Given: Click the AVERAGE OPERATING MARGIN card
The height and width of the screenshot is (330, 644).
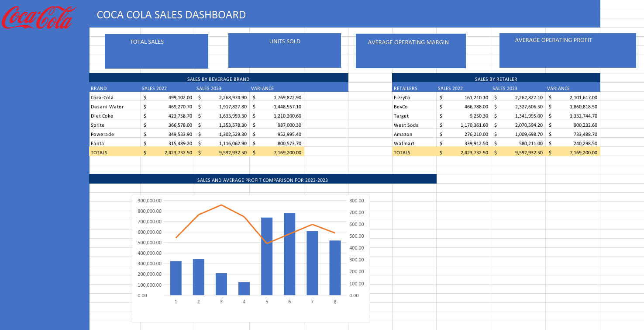Looking at the screenshot, I should coord(410,51).
